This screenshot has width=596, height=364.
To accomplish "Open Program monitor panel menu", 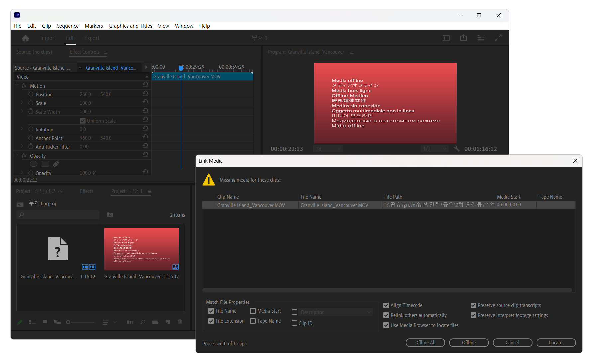I will [352, 52].
